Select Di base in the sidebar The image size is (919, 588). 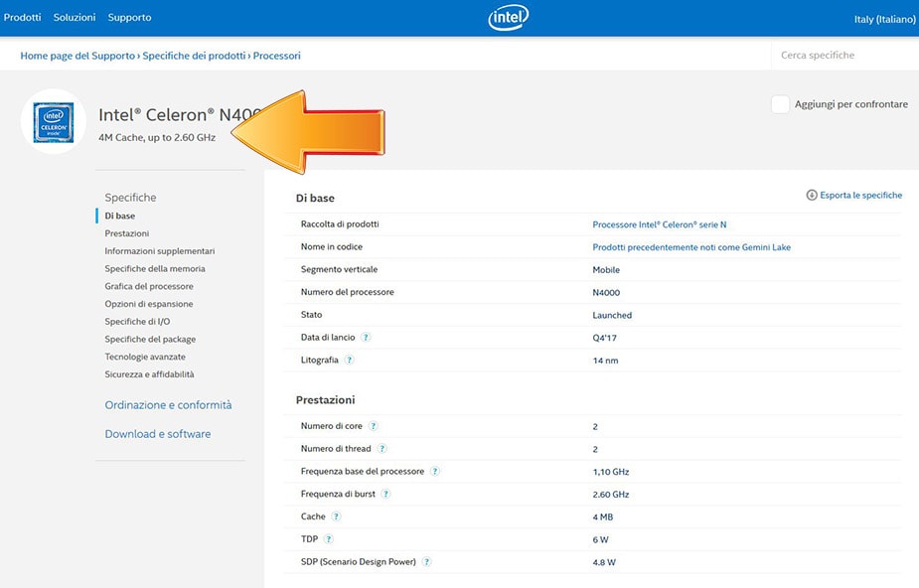[x=119, y=216]
